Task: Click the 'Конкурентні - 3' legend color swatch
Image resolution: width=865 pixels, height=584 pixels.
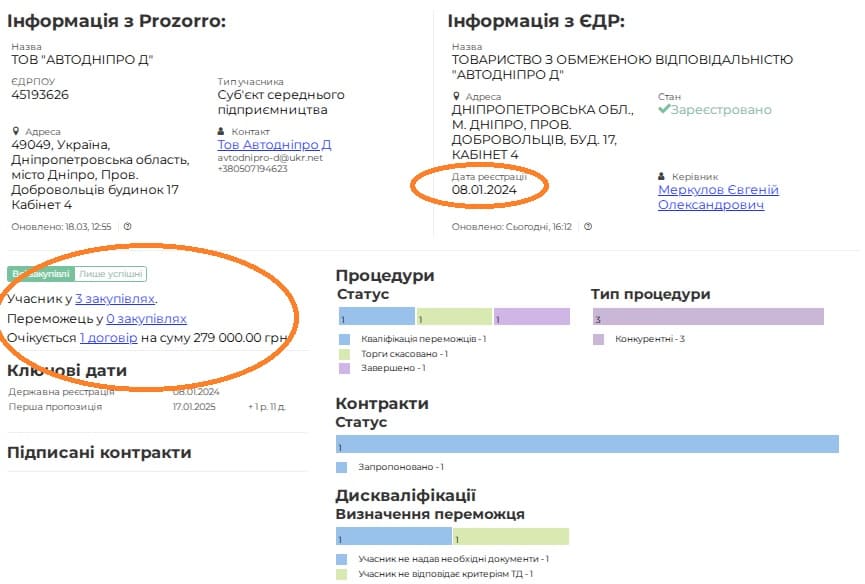Action: [x=598, y=340]
